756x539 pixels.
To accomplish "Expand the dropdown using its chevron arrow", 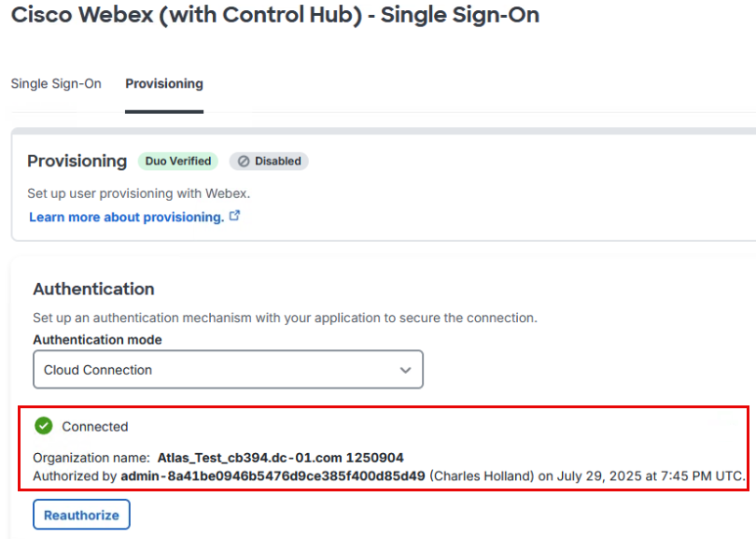I will coord(405,370).
